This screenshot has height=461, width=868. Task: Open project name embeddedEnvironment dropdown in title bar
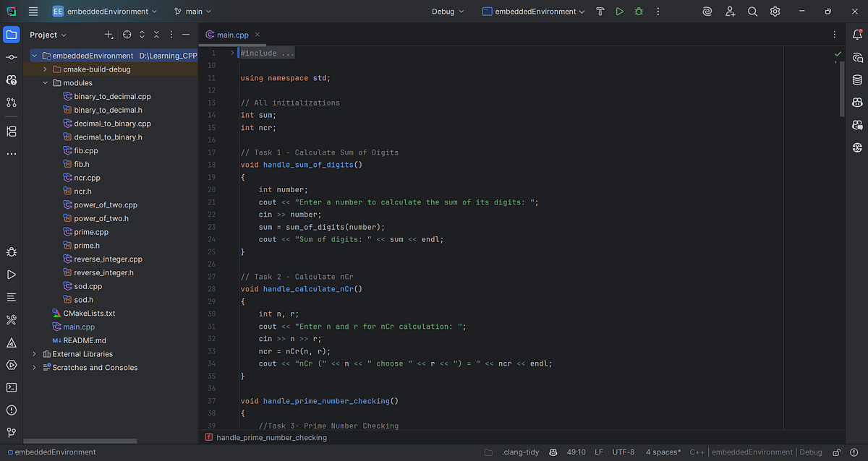[105, 12]
